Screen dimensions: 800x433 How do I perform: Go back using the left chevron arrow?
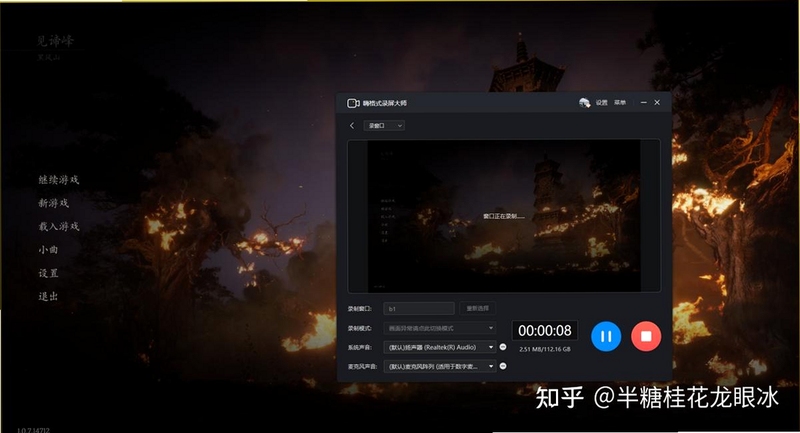352,125
